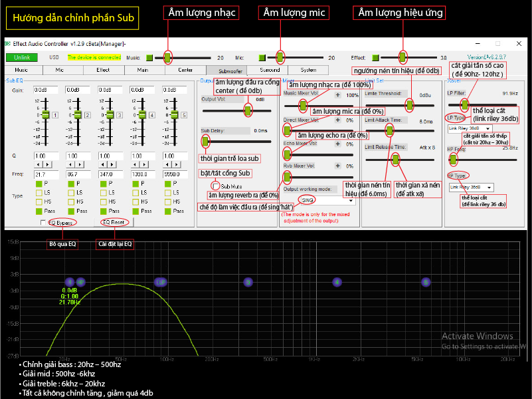Open the LP Type dropdown
Viewport: 532px width, 399px height.
pos(470,128)
